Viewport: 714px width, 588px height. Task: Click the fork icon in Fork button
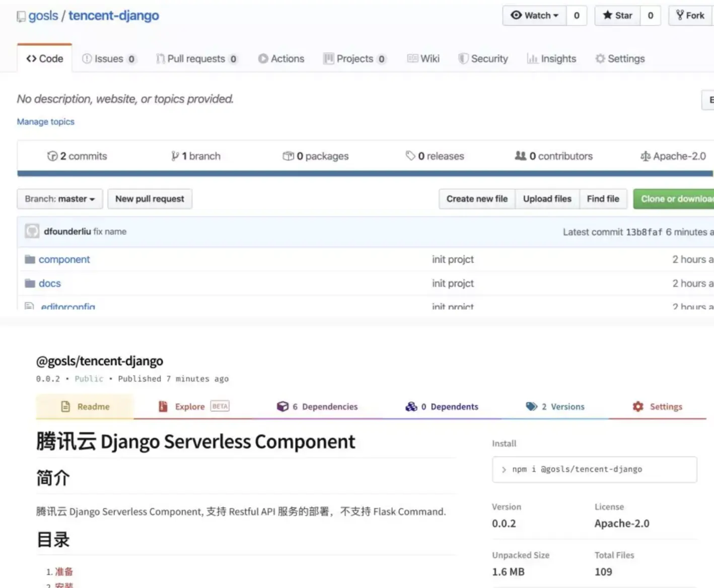680,15
